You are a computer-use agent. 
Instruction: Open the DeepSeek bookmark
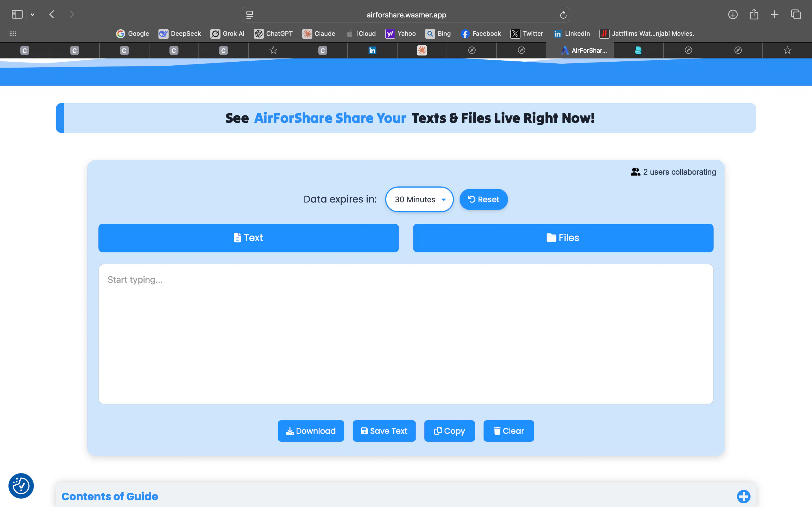[180, 34]
